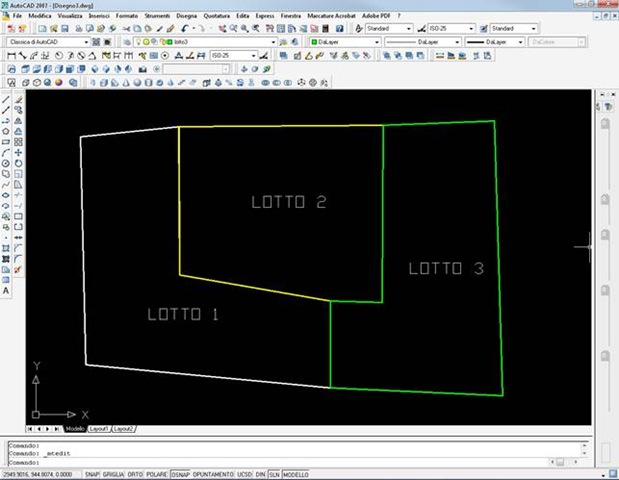Click in the Comando command line

276,462
